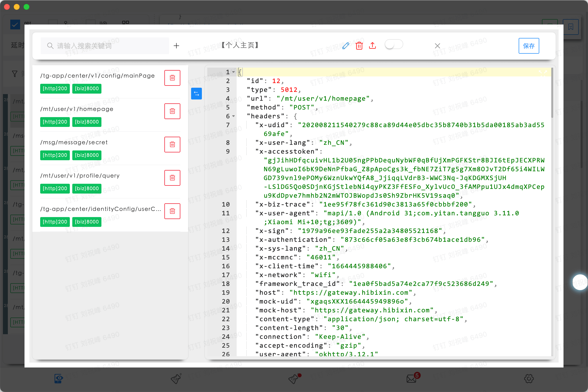Click the macOS green zoom button

pos(26,7)
